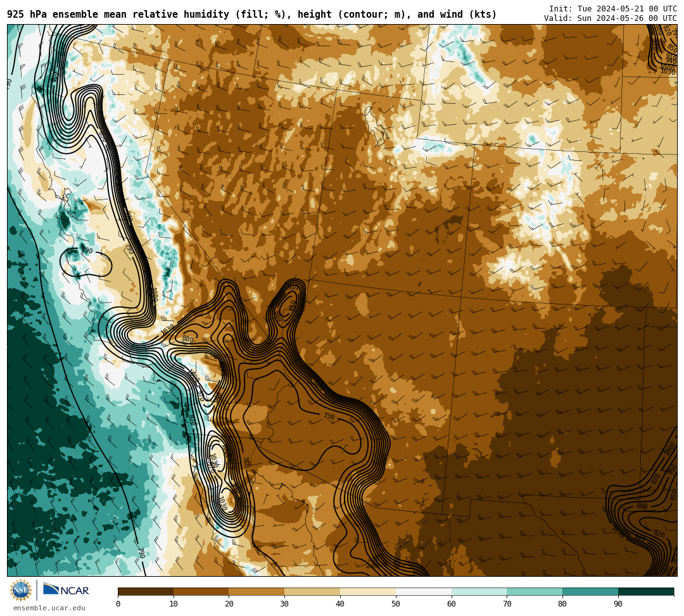Image resolution: width=684 pixels, height=616 pixels.
Task: Click the colorbar tick label 60
Action: coord(452,604)
